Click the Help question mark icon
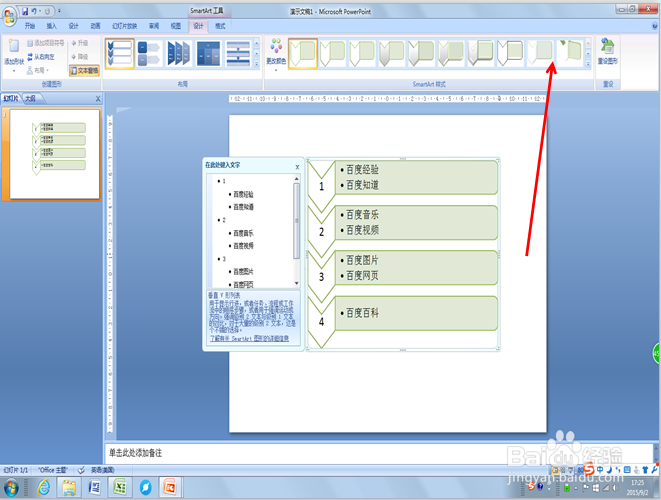The image size is (661, 500). coord(655,26)
